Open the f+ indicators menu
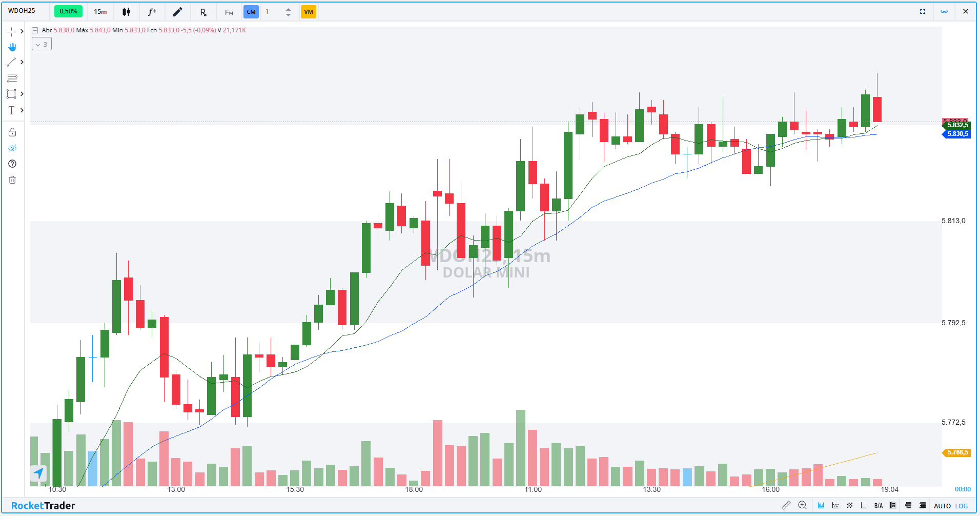 pos(152,12)
